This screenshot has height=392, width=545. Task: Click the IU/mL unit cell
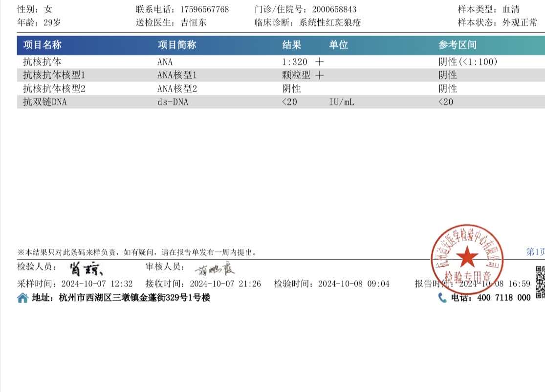pyautogui.click(x=342, y=102)
